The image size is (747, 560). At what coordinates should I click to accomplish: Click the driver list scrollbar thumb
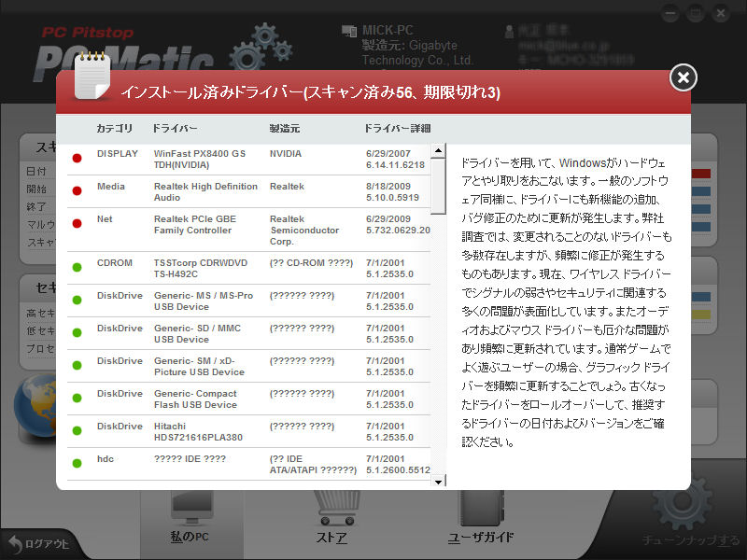point(438,184)
